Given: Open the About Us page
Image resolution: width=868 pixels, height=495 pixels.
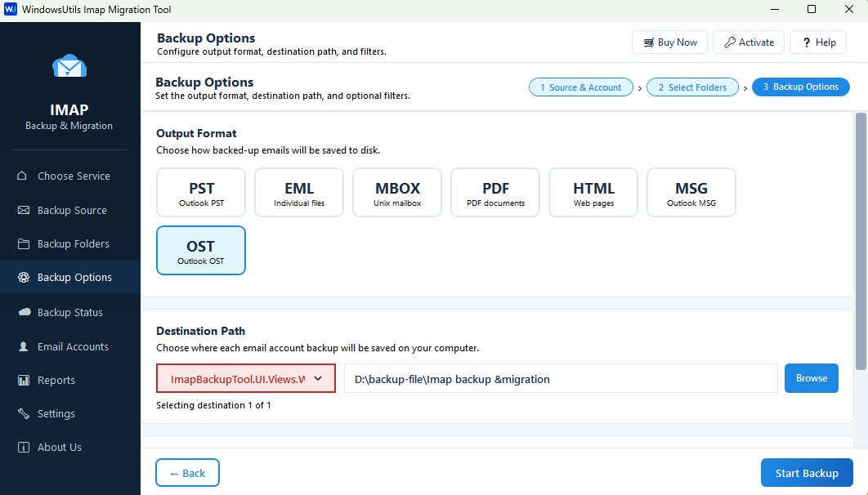Looking at the screenshot, I should click(70, 447).
